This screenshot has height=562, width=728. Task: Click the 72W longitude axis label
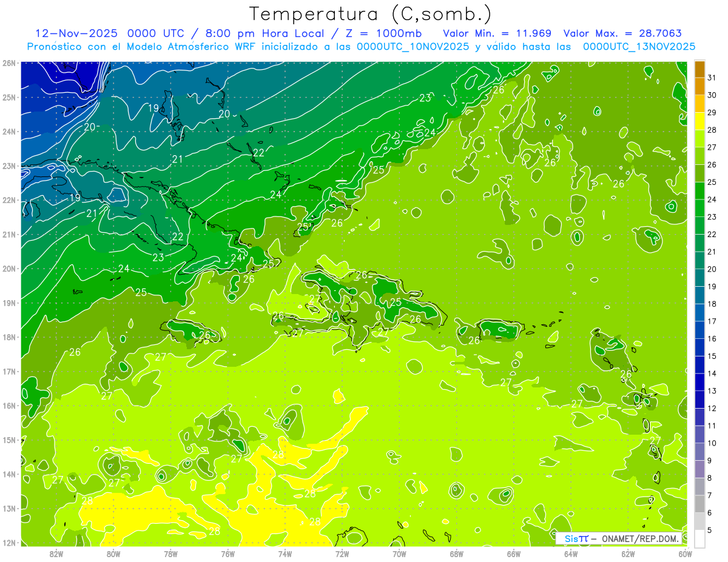coord(342,554)
